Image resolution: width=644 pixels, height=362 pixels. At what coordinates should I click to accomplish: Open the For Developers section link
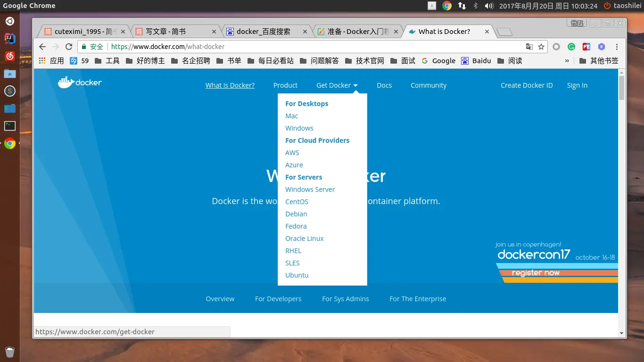pyautogui.click(x=278, y=299)
